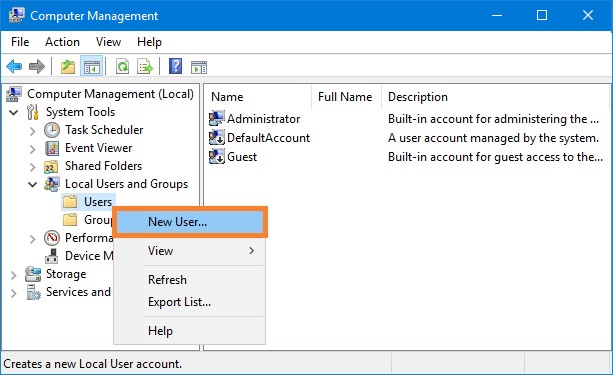613x375 pixels.
Task: Sort by the Full Name column header
Action: click(x=346, y=97)
